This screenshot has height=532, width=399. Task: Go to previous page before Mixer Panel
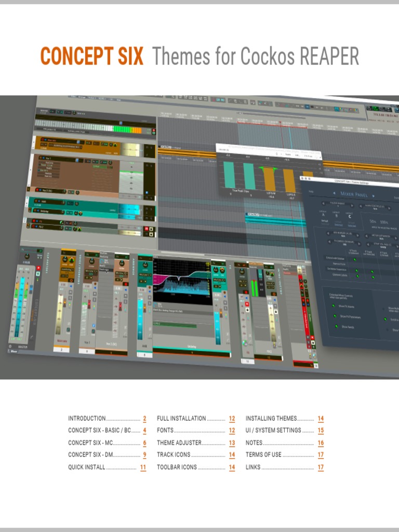coord(334,193)
